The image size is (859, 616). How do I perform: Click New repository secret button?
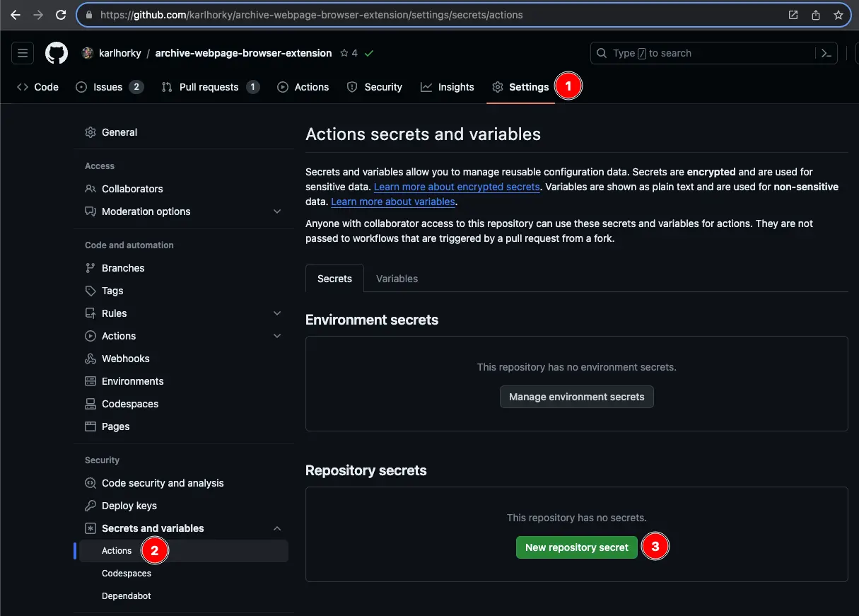(x=577, y=547)
